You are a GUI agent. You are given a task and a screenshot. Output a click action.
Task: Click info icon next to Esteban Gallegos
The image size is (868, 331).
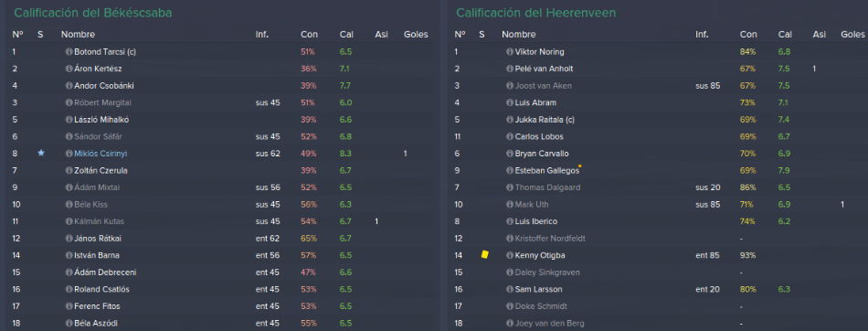[509, 171]
